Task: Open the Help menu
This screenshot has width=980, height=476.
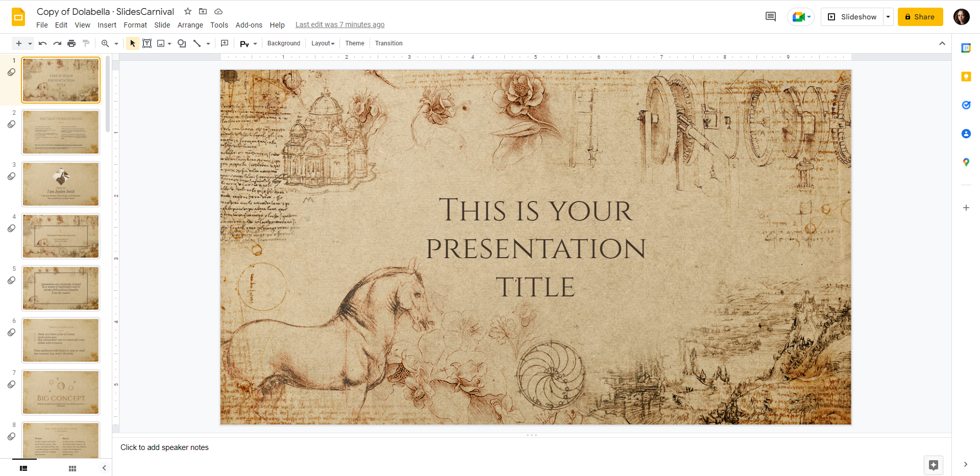Action: (x=277, y=25)
